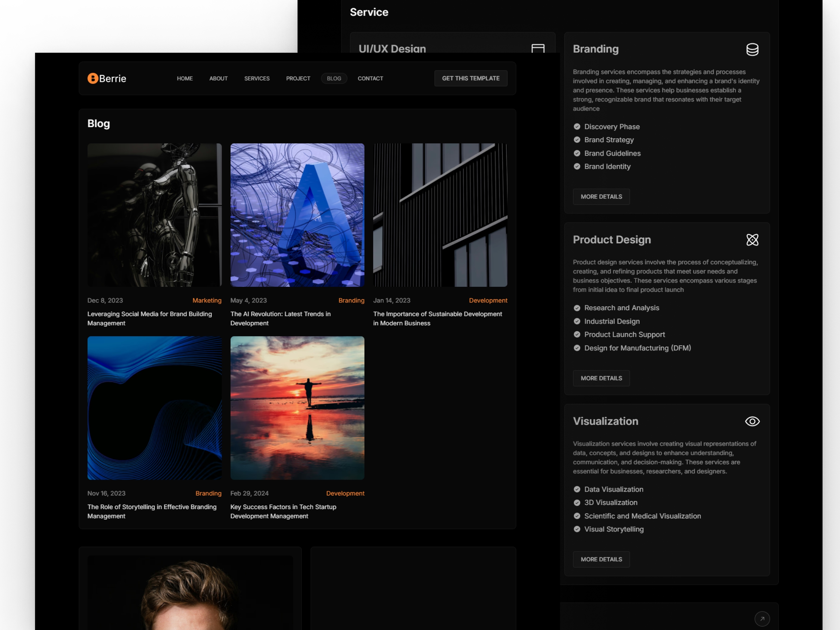Click the eye icon on the Visualization card

[x=753, y=421]
